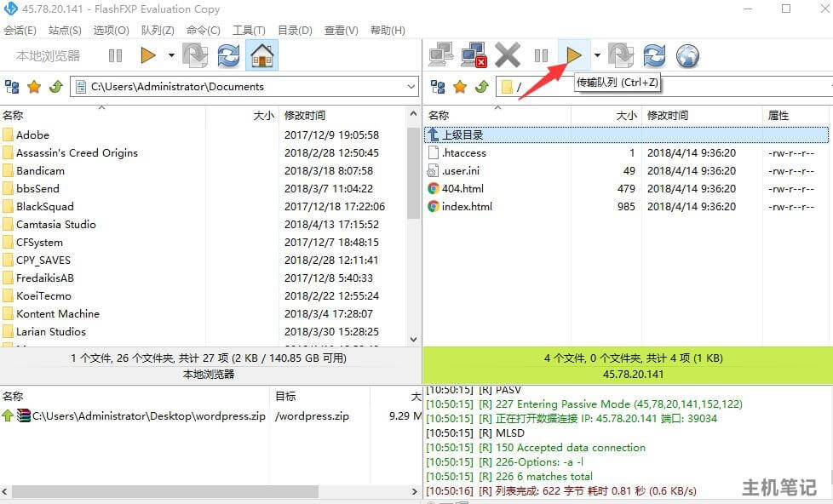Open the 查看(V) menu
Image resolution: width=833 pixels, height=504 pixels.
(340, 30)
